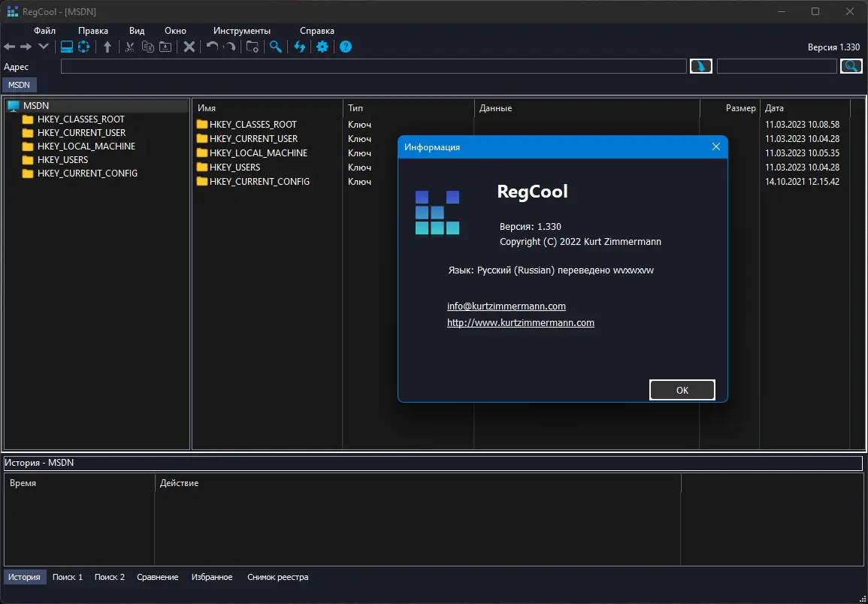The width and height of the screenshot is (868, 604).
Task: Switch to the Сравнение bottom tab
Action: tap(158, 577)
